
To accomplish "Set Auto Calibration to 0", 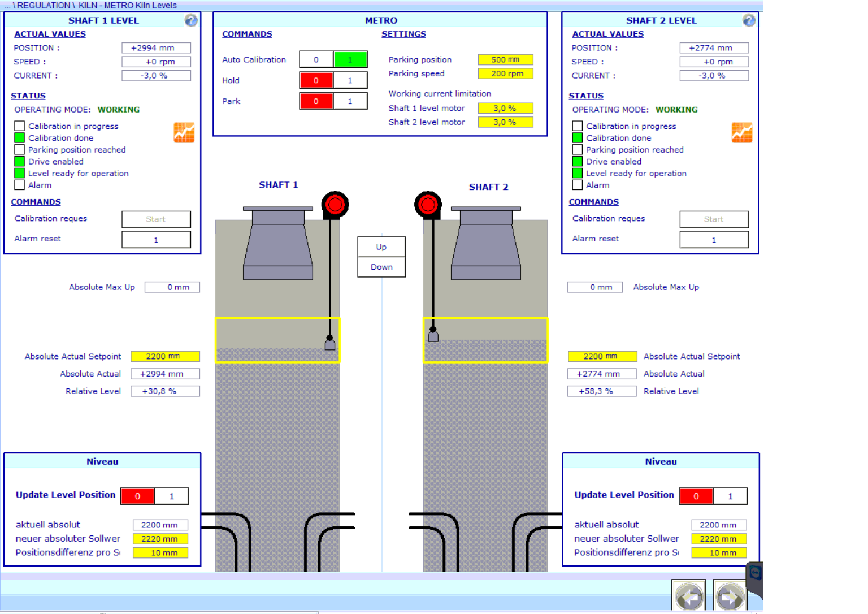I will (x=316, y=59).
